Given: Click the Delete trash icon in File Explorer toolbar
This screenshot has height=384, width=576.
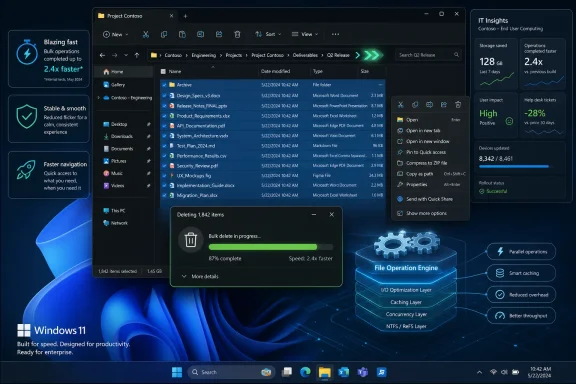Looking at the screenshot, I should coord(237,34).
